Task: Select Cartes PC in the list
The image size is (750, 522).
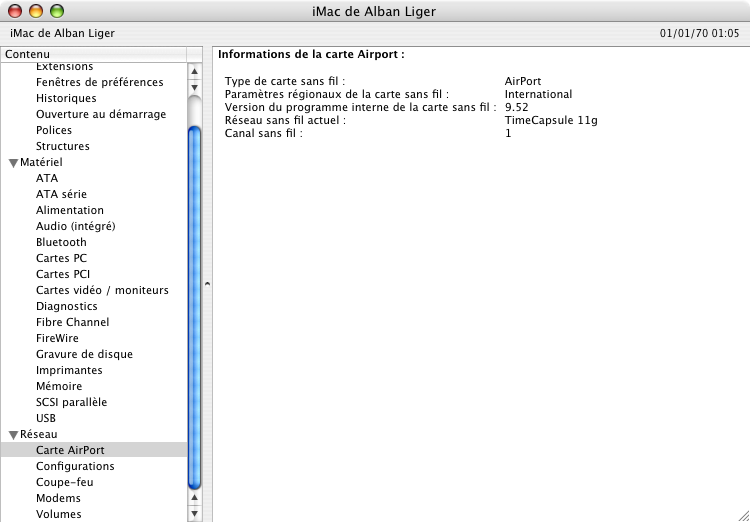Action: 61,258
